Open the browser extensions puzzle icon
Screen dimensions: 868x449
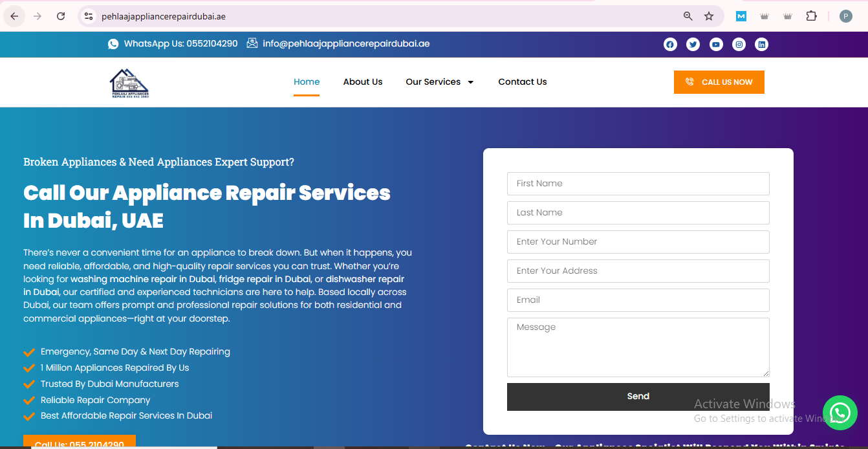click(811, 16)
